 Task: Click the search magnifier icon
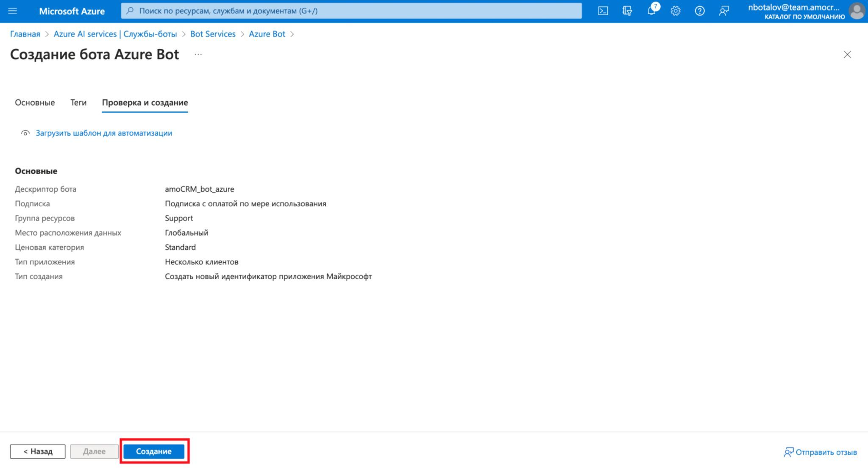tap(130, 11)
